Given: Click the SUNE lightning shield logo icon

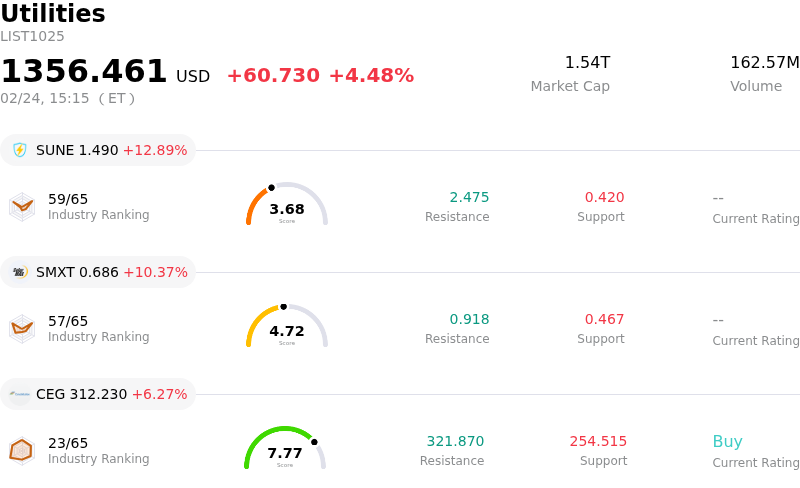Looking at the screenshot, I should click(20, 150).
